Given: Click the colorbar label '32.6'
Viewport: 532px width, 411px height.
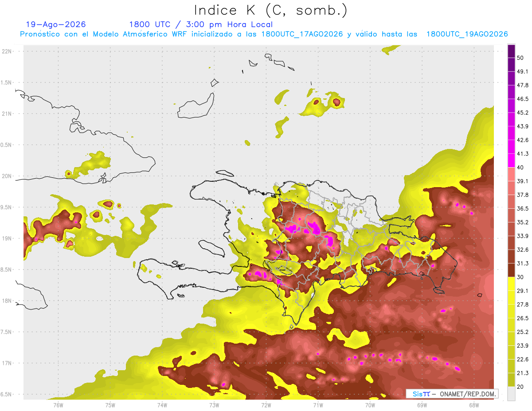Looking at the screenshot, I should point(523,250).
